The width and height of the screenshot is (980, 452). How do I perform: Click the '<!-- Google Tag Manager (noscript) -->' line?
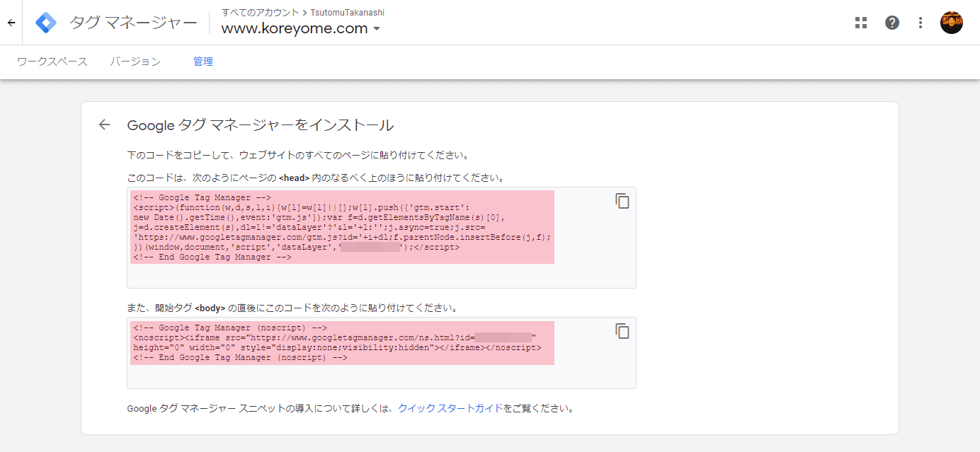(229, 328)
